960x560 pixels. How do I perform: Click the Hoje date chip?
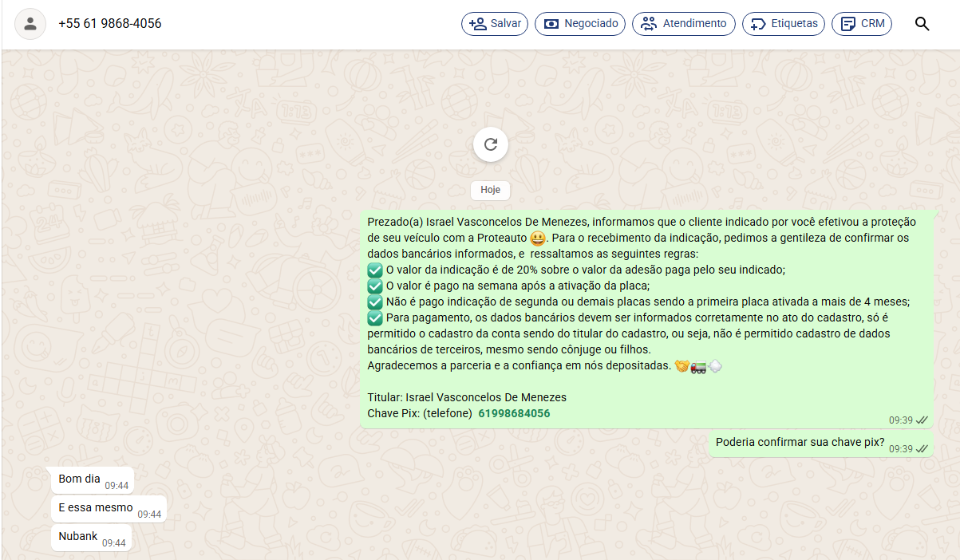(x=490, y=190)
